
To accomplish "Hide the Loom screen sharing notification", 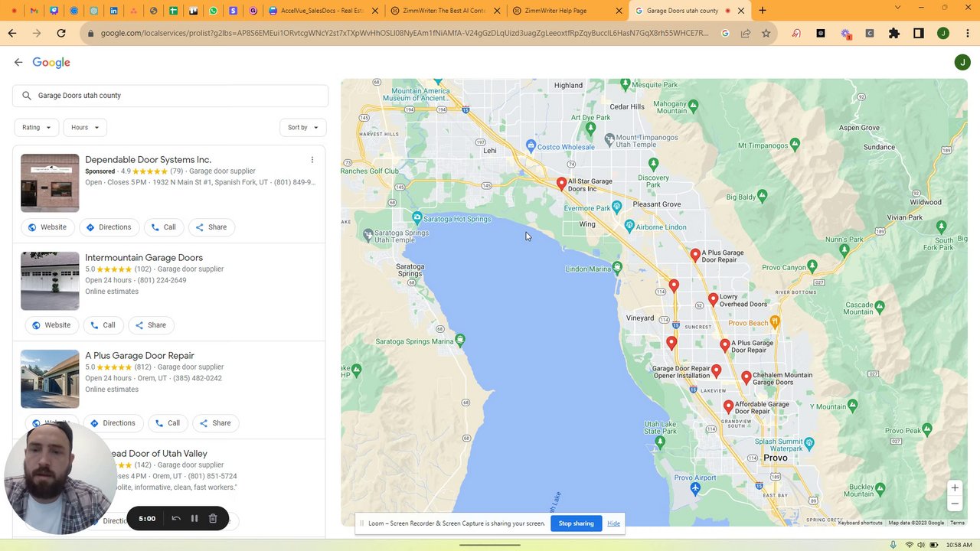I will click(613, 523).
